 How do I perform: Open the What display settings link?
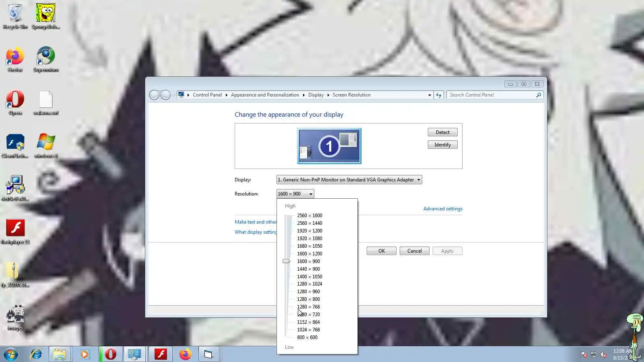click(x=256, y=232)
